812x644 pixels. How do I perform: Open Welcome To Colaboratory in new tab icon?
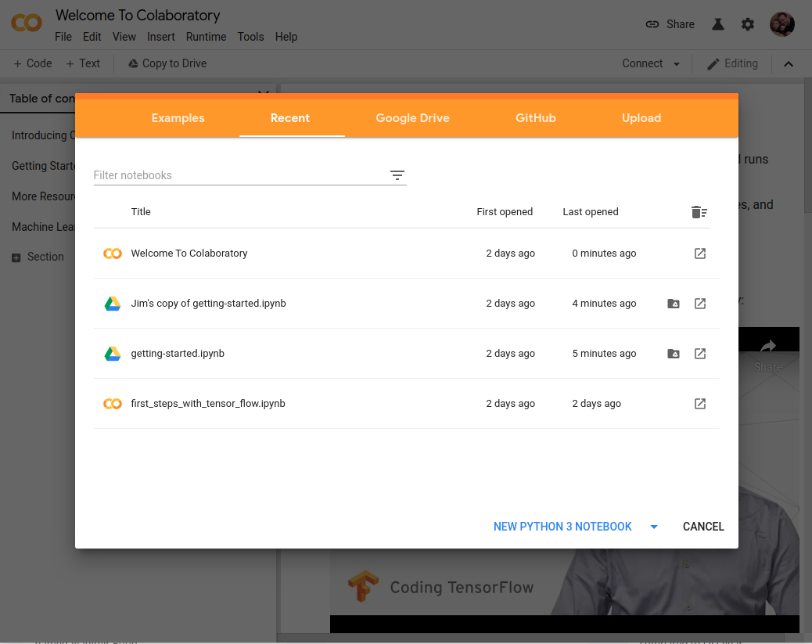pos(700,254)
